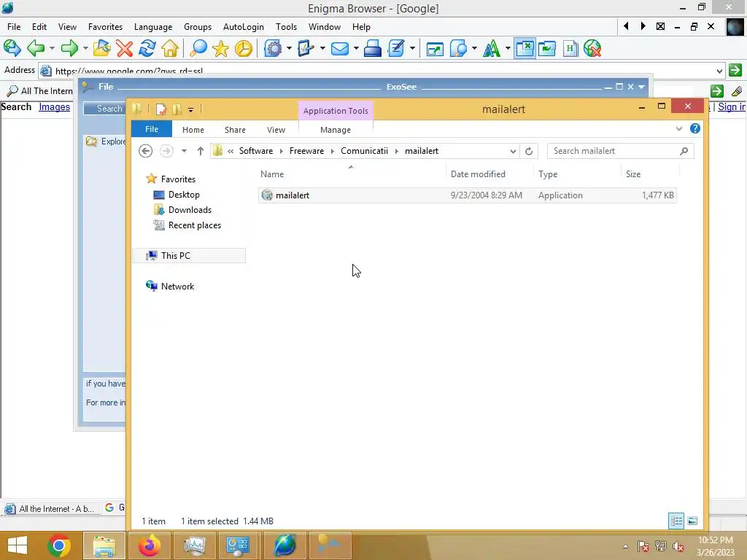Click the Windows Start button
Image resolution: width=747 pixels, height=560 pixels.
coord(18,545)
